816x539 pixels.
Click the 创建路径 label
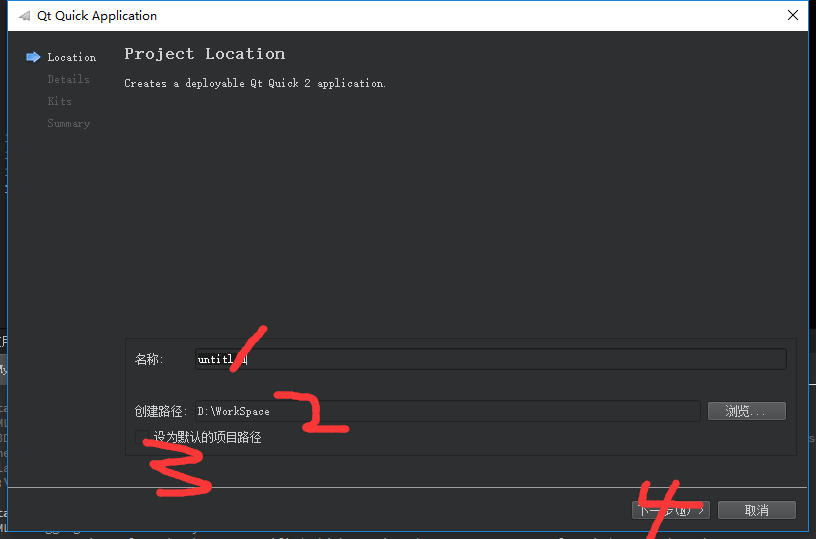160,411
